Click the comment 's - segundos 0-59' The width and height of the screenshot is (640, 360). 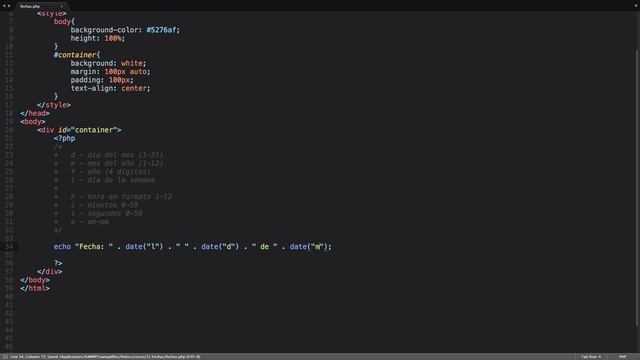[x=106, y=213]
